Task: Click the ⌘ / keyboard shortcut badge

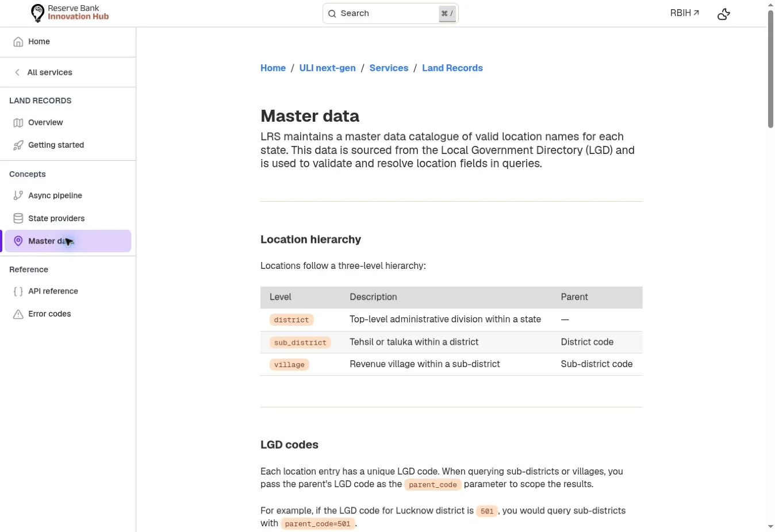Action: click(x=447, y=14)
